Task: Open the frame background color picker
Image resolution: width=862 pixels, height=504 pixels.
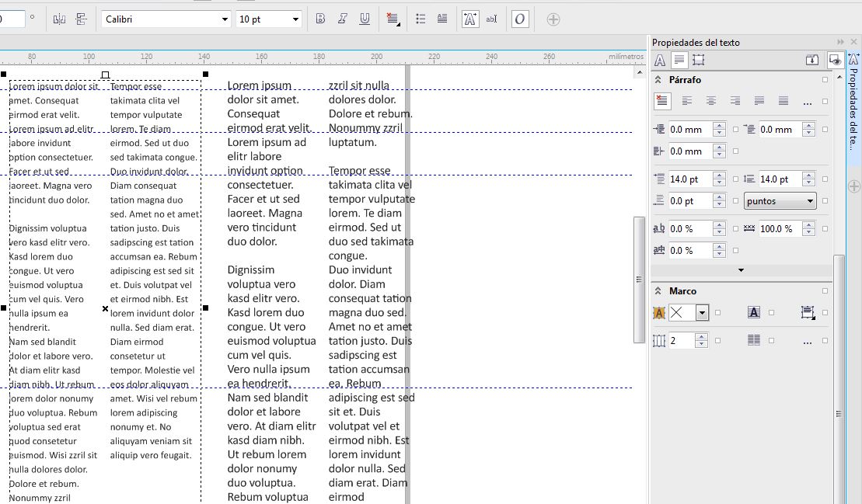Action: tap(702, 313)
